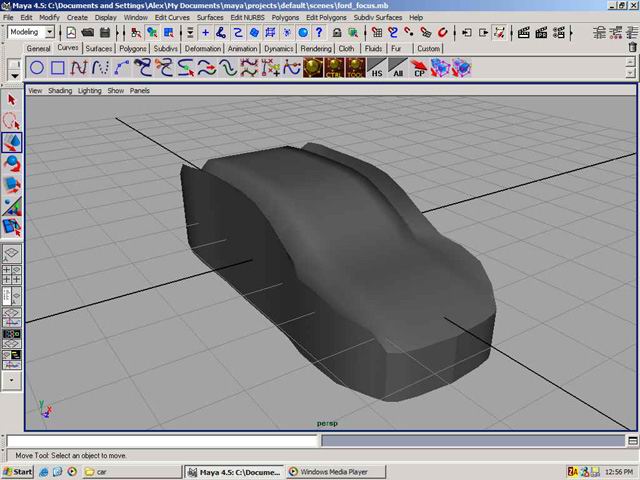Open the Edit NURBS menu
Image resolution: width=640 pixels, height=480 pixels.
247,17
